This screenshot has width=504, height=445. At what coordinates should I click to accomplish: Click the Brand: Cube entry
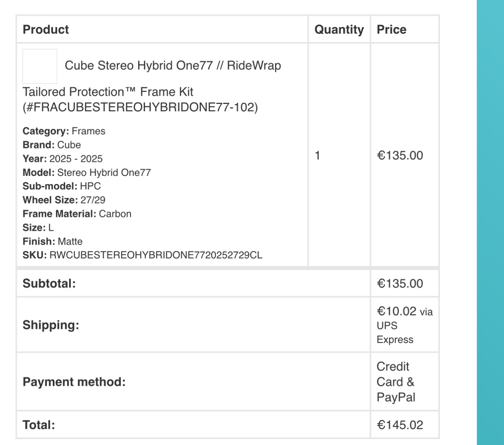pos(52,145)
